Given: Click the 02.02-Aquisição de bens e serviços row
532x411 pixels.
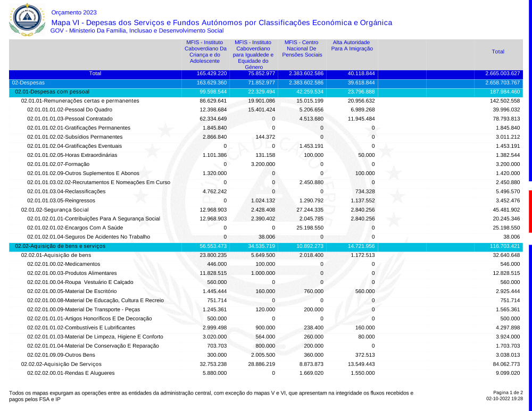Looking at the screenshot, I should click(60, 246).
